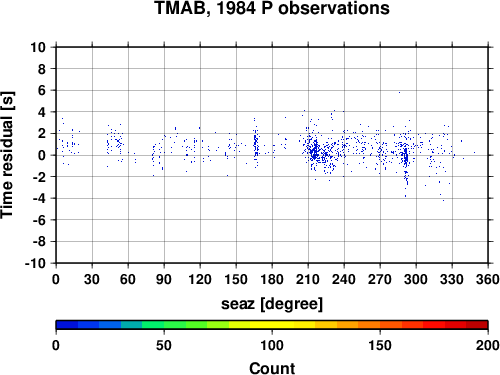Viewport: 500px width, 375px height.
Task: Click the plot title TMAB, 1984 P observations
Action: tap(272, 8)
